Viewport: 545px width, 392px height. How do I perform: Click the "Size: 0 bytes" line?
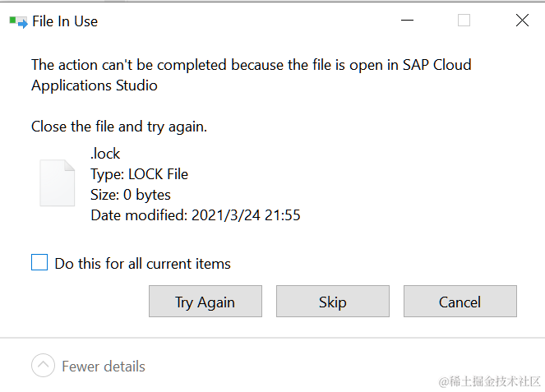click(131, 195)
